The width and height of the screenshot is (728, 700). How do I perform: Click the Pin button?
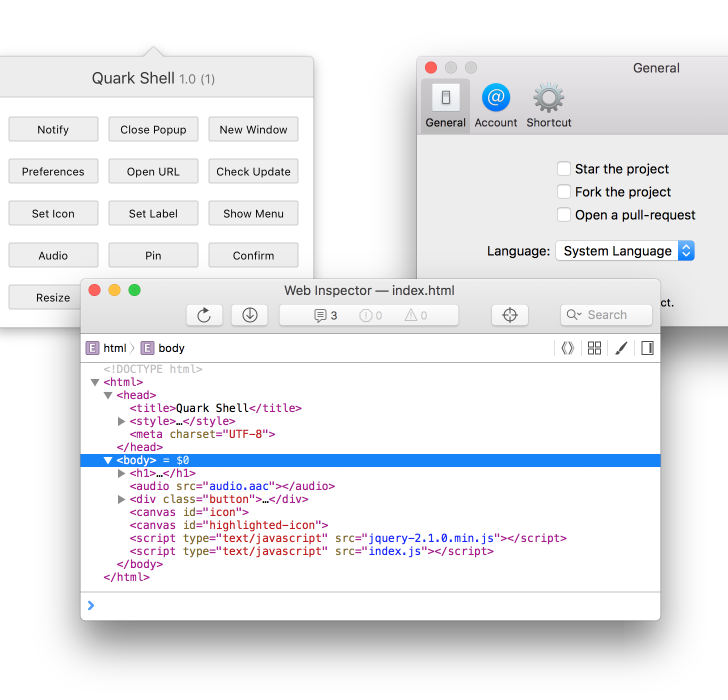coord(153,255)
